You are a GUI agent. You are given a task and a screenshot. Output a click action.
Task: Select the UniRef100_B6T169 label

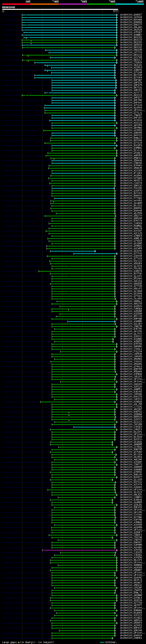coord(131,75)
